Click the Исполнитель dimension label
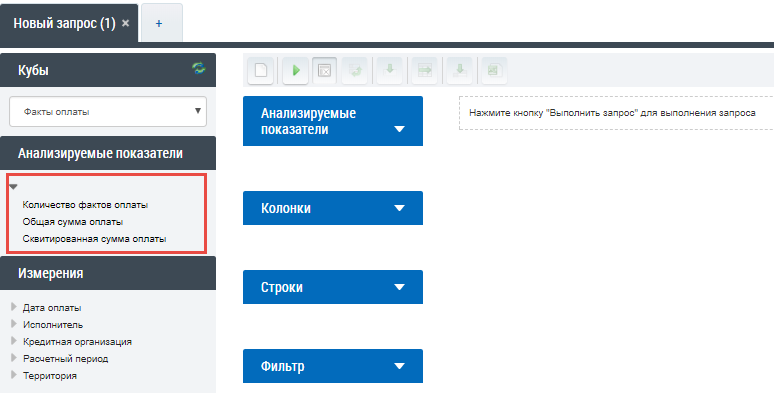The width and height of the screenshot is (774, 403). coord(53,324)
